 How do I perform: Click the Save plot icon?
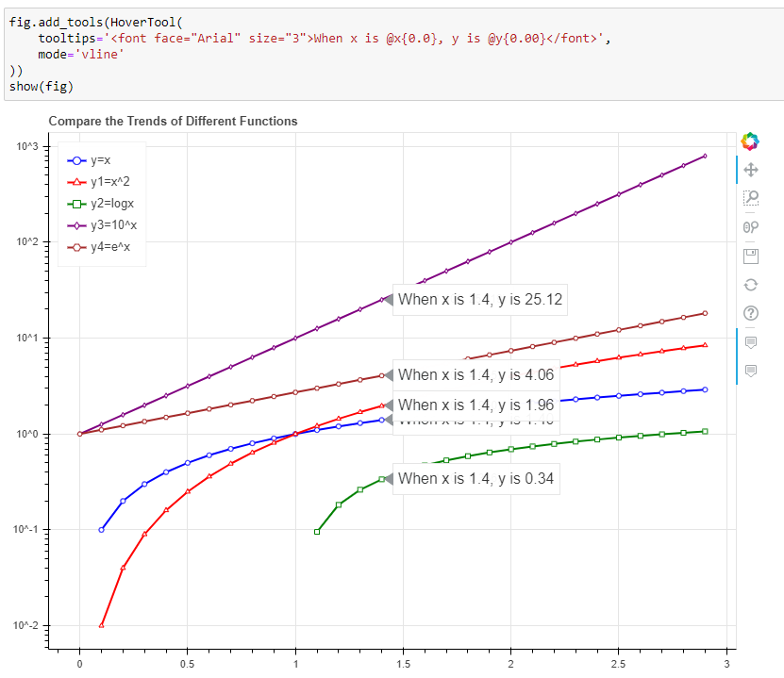pos(750,256)
